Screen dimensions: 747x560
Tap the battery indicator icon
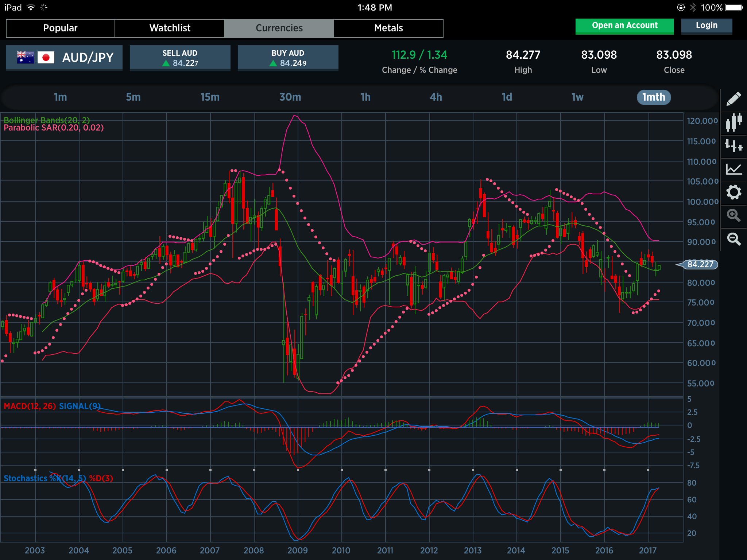point(734,7)
